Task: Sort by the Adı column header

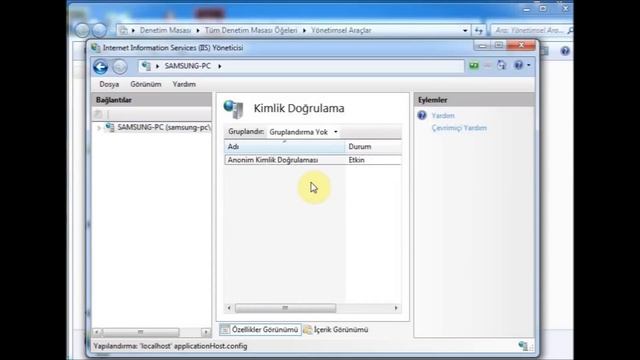Action: [284, 147]
